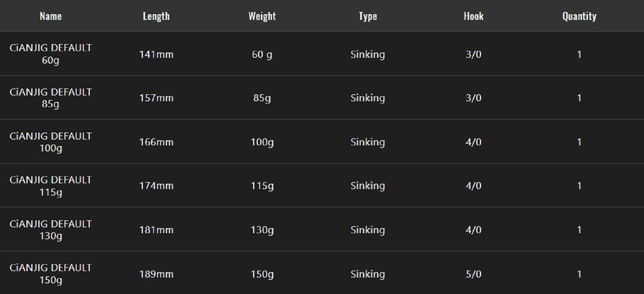
Task: Click the 174mm length value
Action: pyautogui.click(x=156, y=186)
